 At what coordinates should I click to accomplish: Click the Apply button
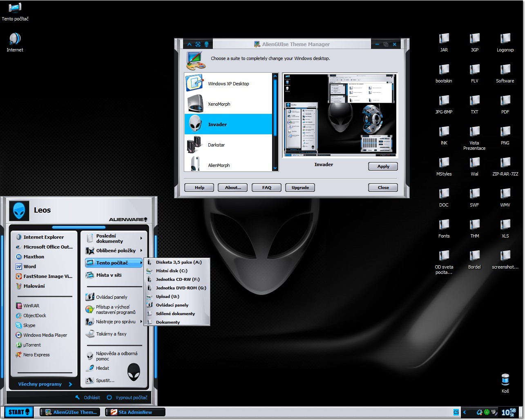coord(383,166)
